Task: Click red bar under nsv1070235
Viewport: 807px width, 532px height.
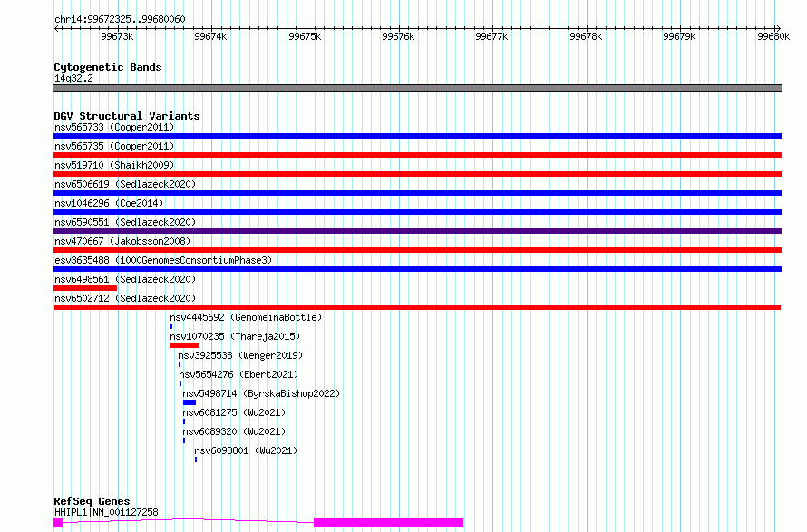Action: pyautogui.click(x=185, y=345)
